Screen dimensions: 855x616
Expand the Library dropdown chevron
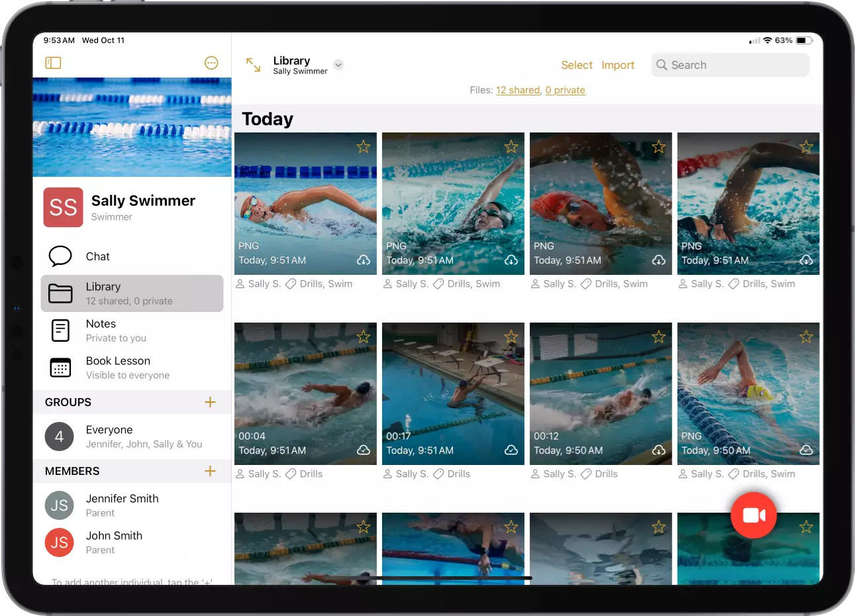point(338,65)
